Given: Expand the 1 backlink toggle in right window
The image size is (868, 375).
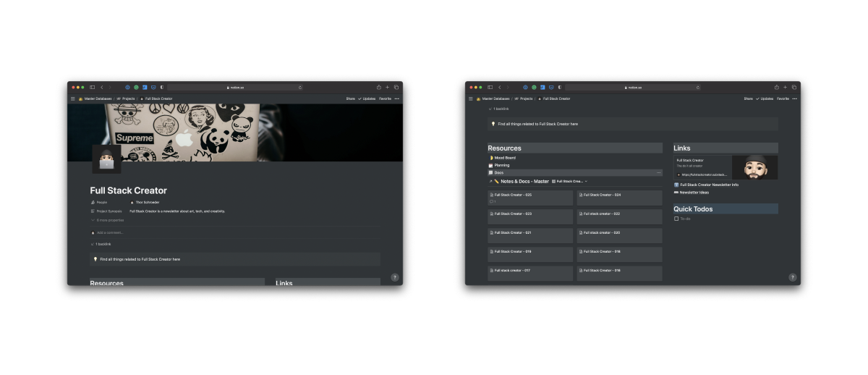Looking at the screenshot, I should [498, 109].
